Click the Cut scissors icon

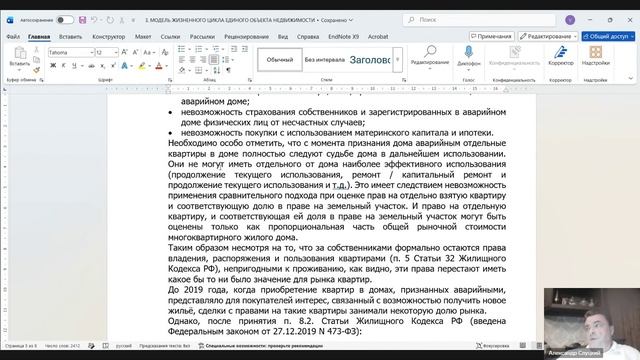36,50
